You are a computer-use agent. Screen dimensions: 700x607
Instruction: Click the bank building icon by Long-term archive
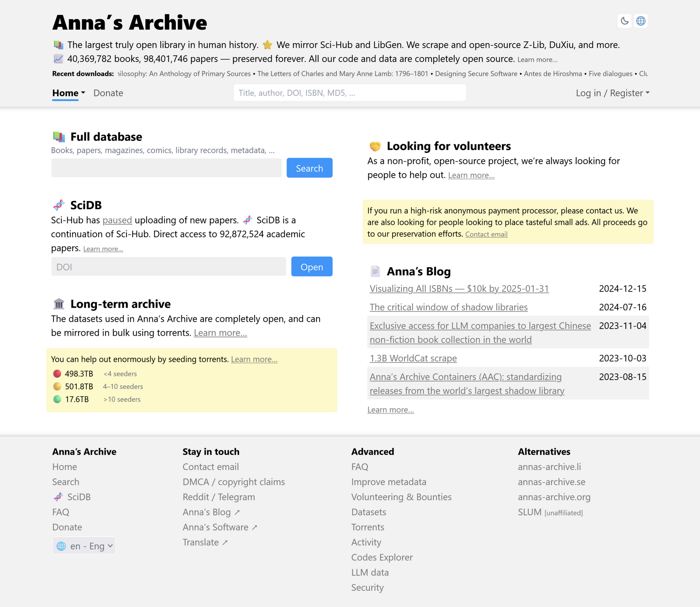pos(59,304)
